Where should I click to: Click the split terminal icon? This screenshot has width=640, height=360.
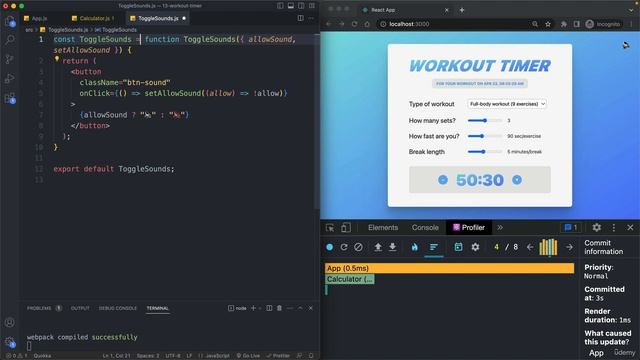(x=269, y=308)
